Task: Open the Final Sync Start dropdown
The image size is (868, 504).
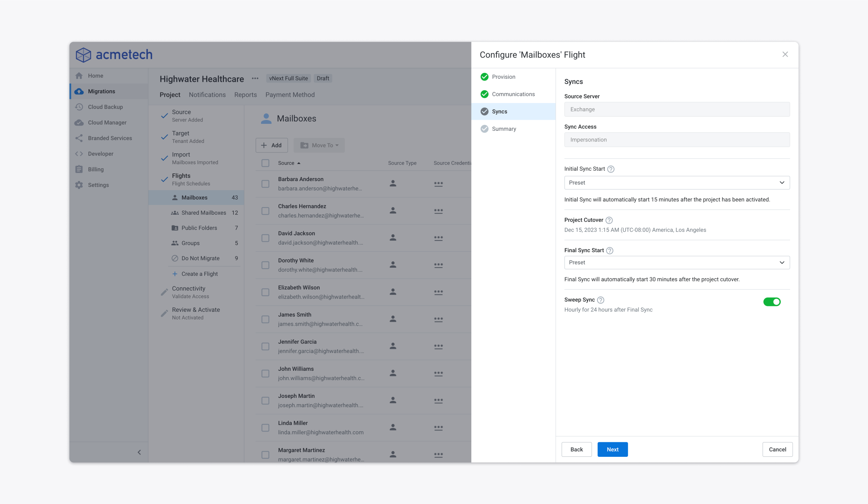Action: click(x=677, y=263)
